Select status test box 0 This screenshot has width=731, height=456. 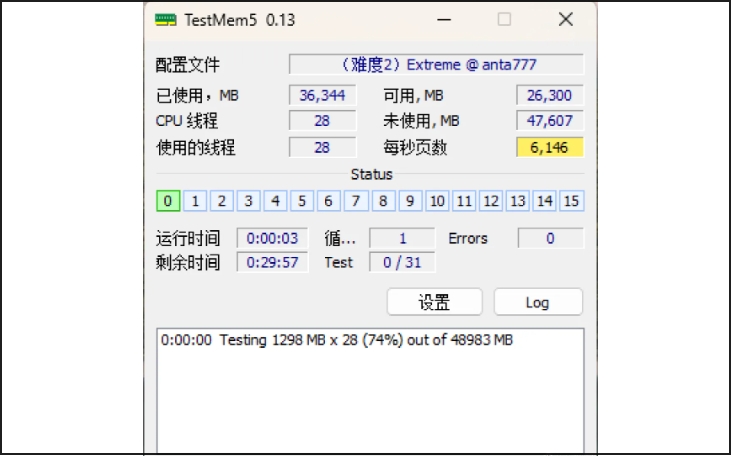click(168, 201)
